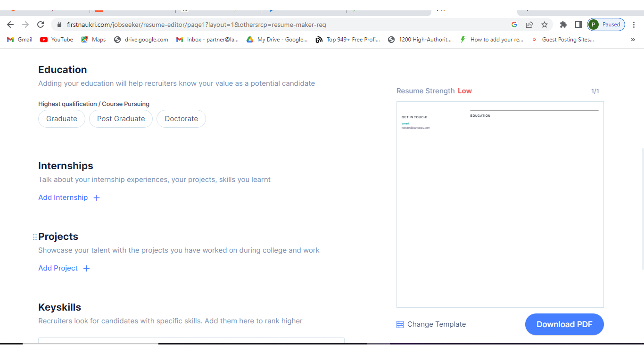Bookmark this page with the star icon
This screenshot has height=362, width=644.
(545, 25)
